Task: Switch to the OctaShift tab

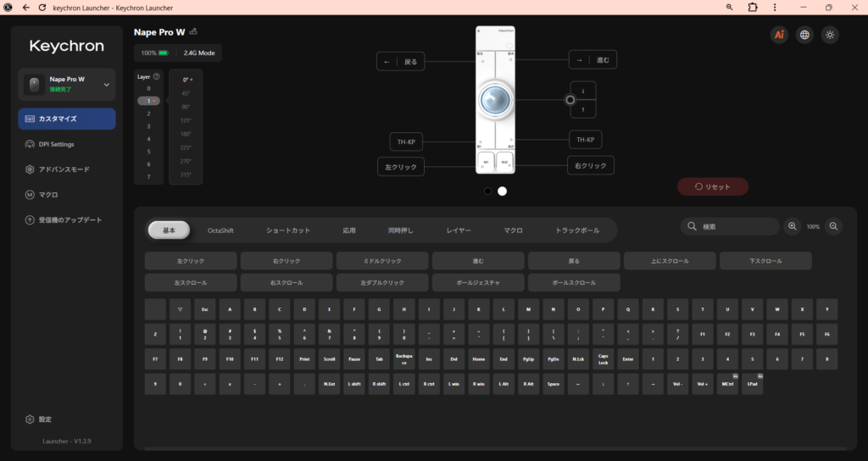Action: coord(220,230)
